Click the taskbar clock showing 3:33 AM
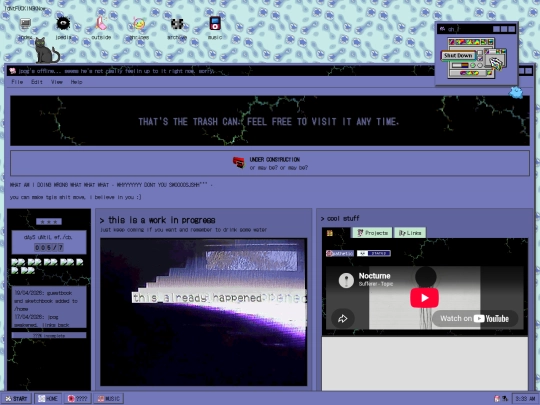The width and height of the screenshot is (540, 405). (525, 398)
